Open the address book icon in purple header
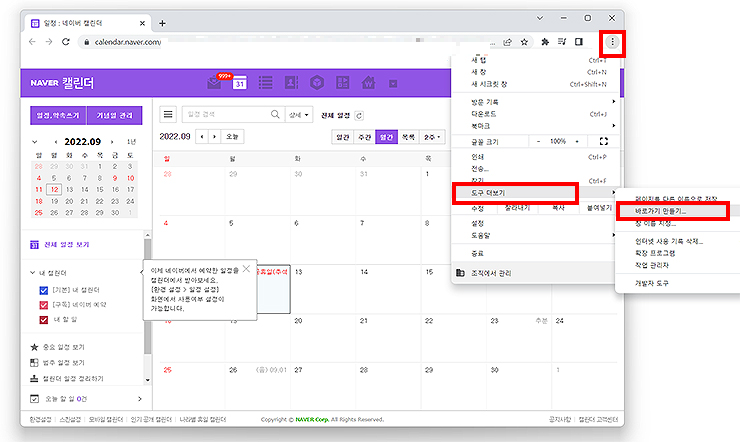Viewport: 740px width, 442px height. coord(291,83)
